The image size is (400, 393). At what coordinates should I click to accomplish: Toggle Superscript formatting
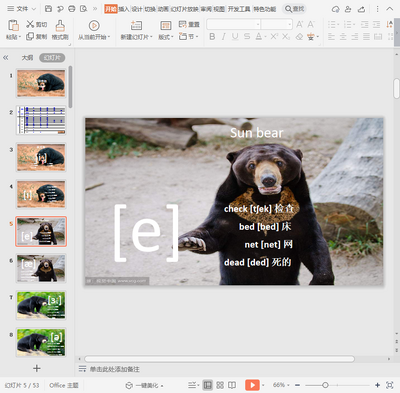point(274,37)
